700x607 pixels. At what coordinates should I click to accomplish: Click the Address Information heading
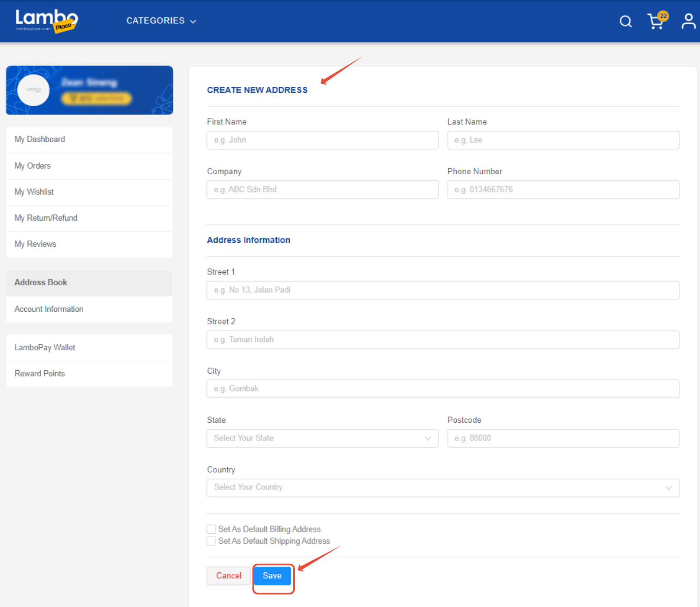click(x=249, y=240)
